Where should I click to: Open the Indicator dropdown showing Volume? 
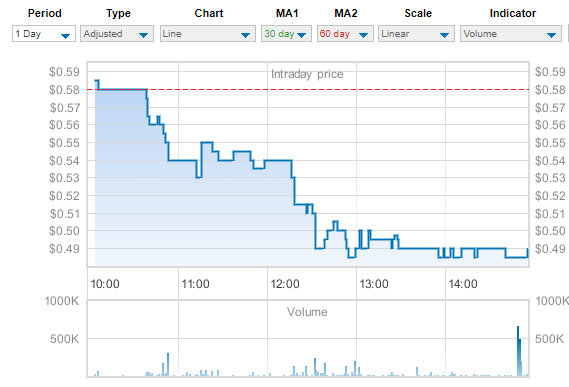click(511, 34)
